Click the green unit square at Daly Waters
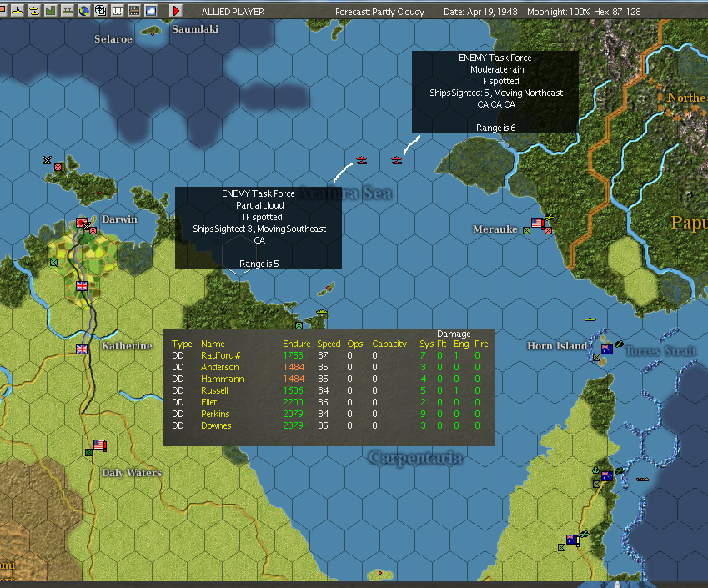Viewport: 708px width, 588px height. pos(89,452)
